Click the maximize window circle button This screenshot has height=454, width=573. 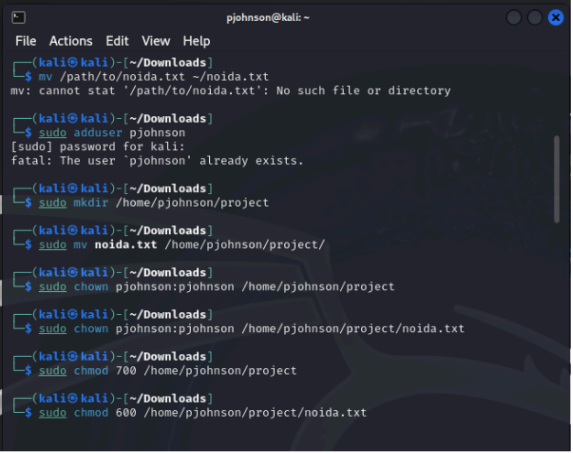(x=536, y=17)
